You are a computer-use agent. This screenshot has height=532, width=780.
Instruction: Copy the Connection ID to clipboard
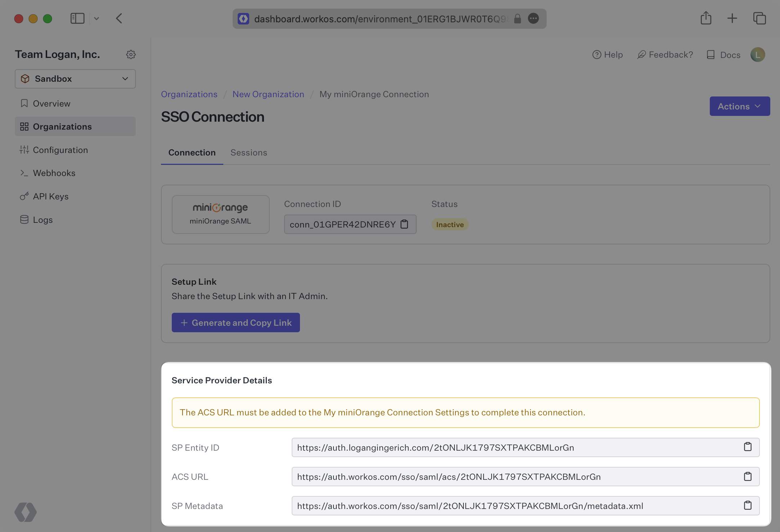click(x=404, y=224)
